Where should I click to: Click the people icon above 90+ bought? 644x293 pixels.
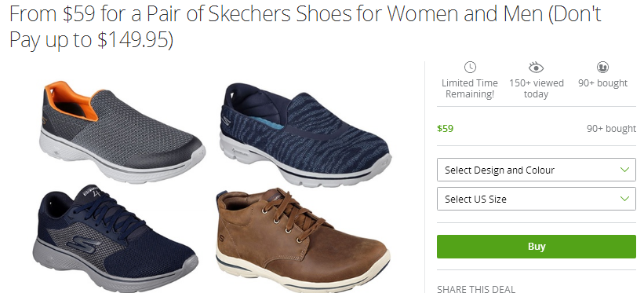tap(602, 67)
